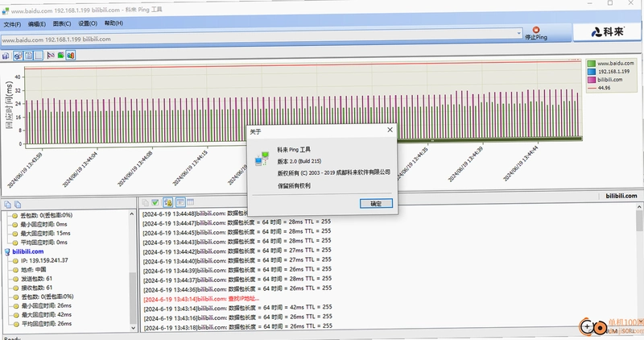Click the log line stamped 13:44:47

[x=237, y=222]
